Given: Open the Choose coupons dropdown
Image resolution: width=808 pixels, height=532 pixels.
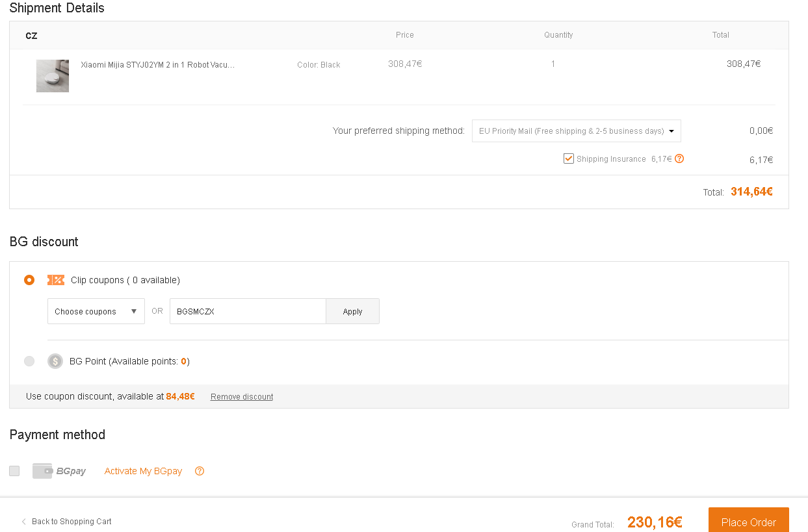Looking at the screenshot, I should (96, 311).
